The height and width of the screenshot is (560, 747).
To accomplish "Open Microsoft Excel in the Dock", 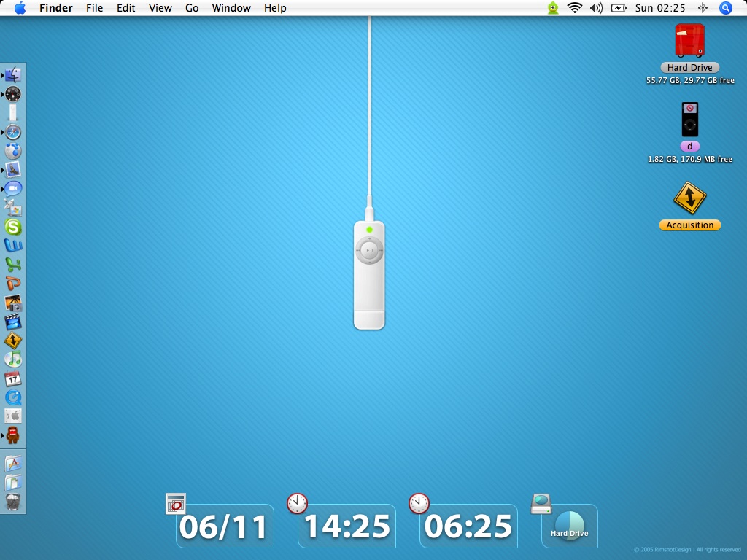I will coord(13,265).
